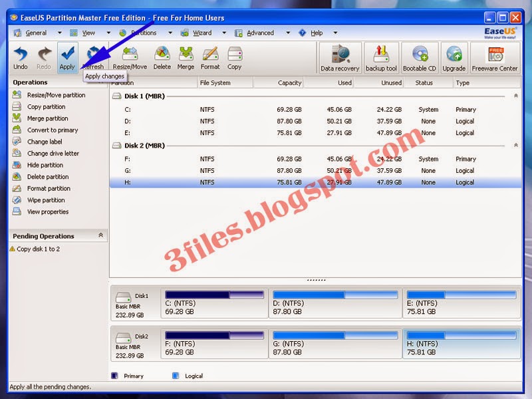Select Format partition in Operations panel
Viewport: 532px width, 399px height.
(x=41, y=188)
